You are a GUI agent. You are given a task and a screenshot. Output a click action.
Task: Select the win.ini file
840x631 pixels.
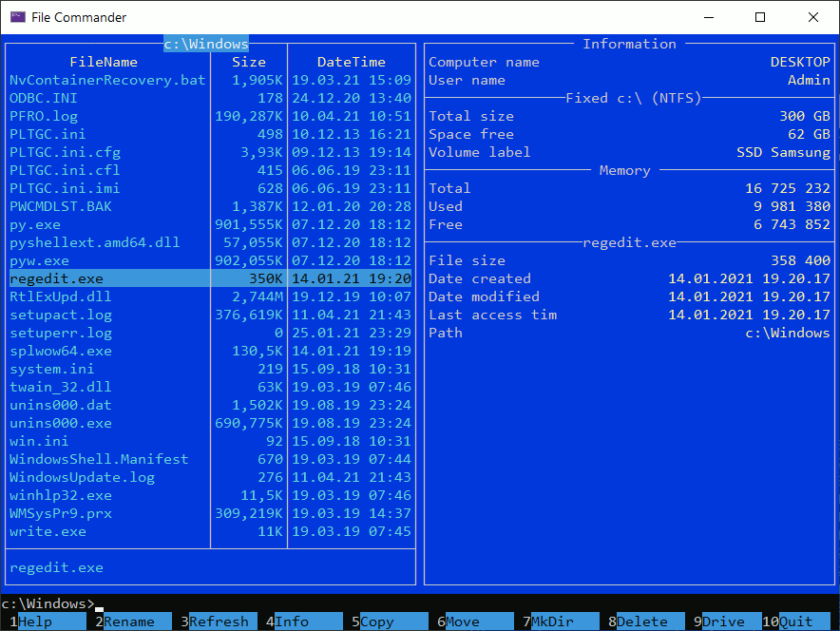coord(39,441)
